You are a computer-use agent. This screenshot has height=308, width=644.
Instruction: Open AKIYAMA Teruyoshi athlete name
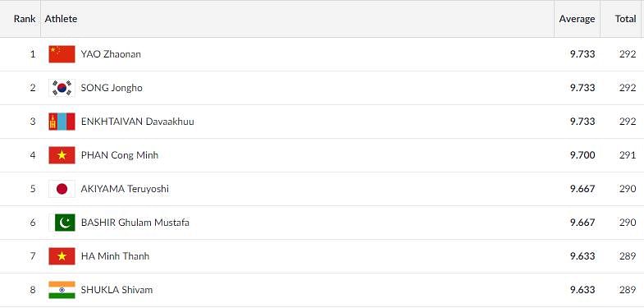tap(125, 189)
